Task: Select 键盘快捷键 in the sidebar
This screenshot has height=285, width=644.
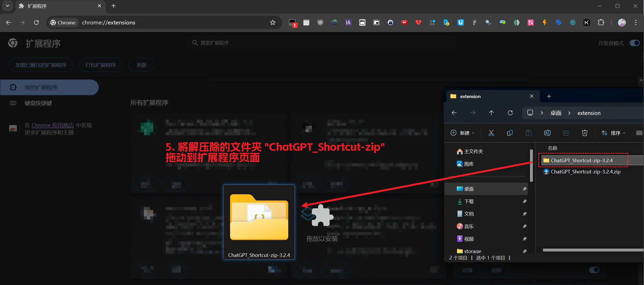Action: click(x=38, y=103)
